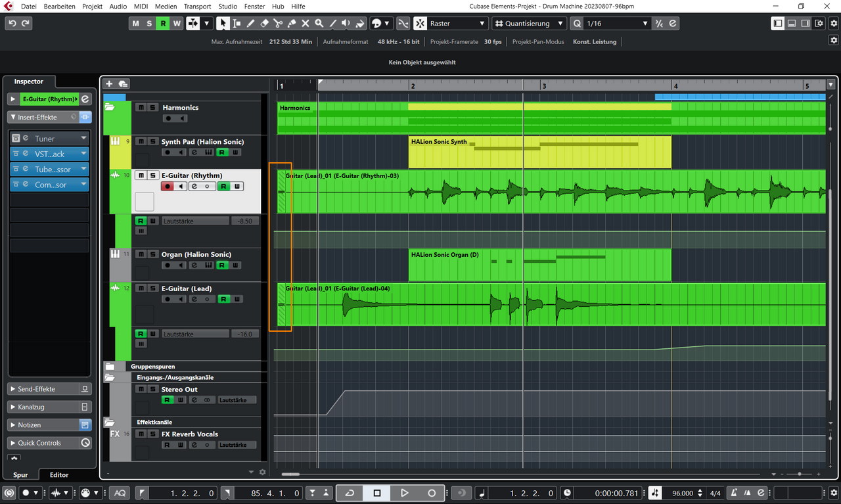Image resolution: width=841 pixels, height=504 pixels.
Task: Select the Draw pencil tool
Action: point(250,24)
